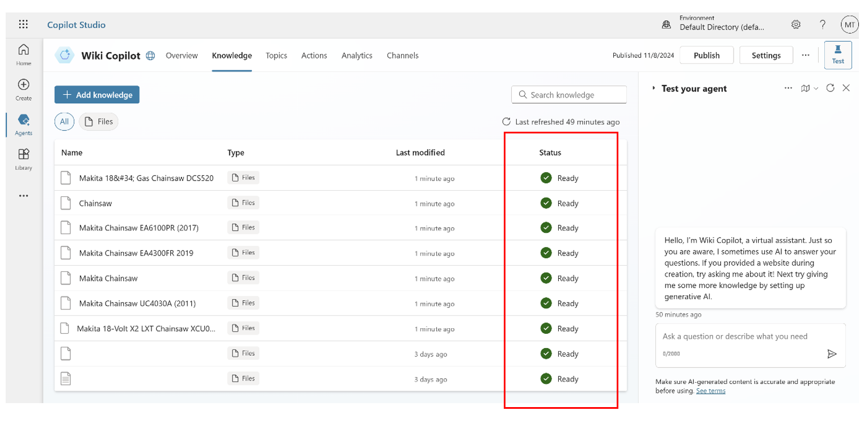Open the chevron next to the activity map icon

816,88
